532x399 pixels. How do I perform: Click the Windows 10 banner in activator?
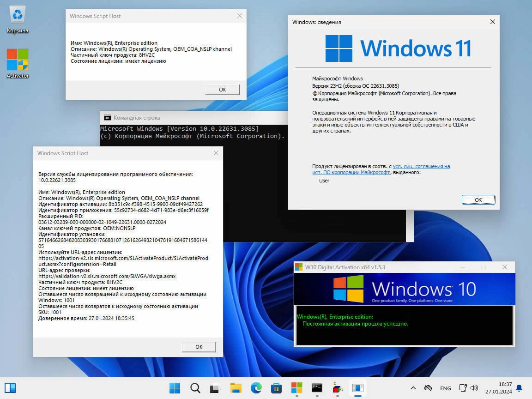coord(405,289)
